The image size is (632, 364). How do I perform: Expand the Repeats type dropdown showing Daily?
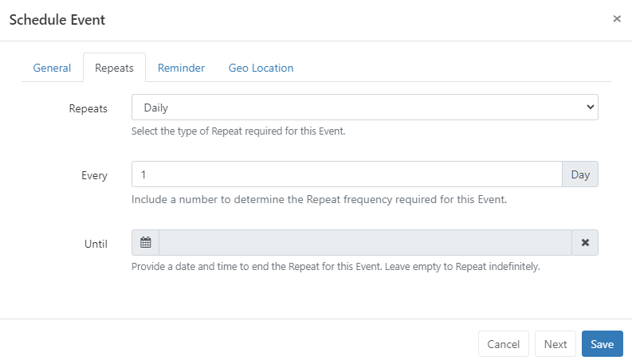click(x=364, y=108)
